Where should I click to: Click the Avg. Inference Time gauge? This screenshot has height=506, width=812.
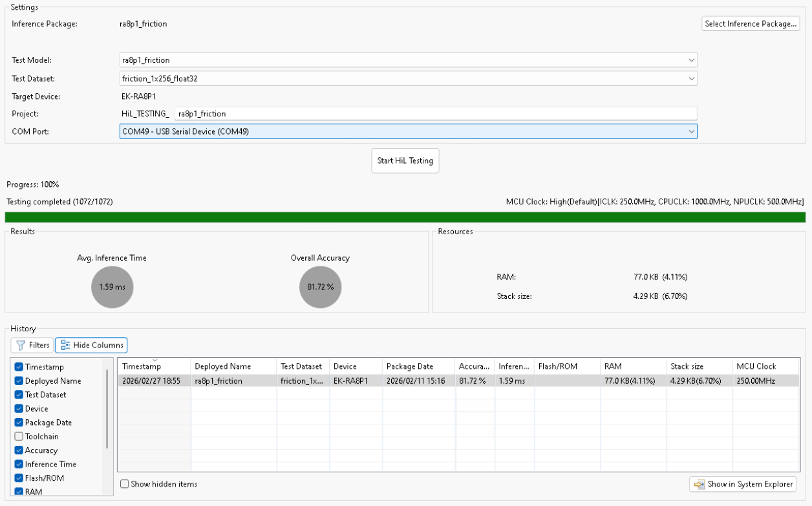point(112,287)
